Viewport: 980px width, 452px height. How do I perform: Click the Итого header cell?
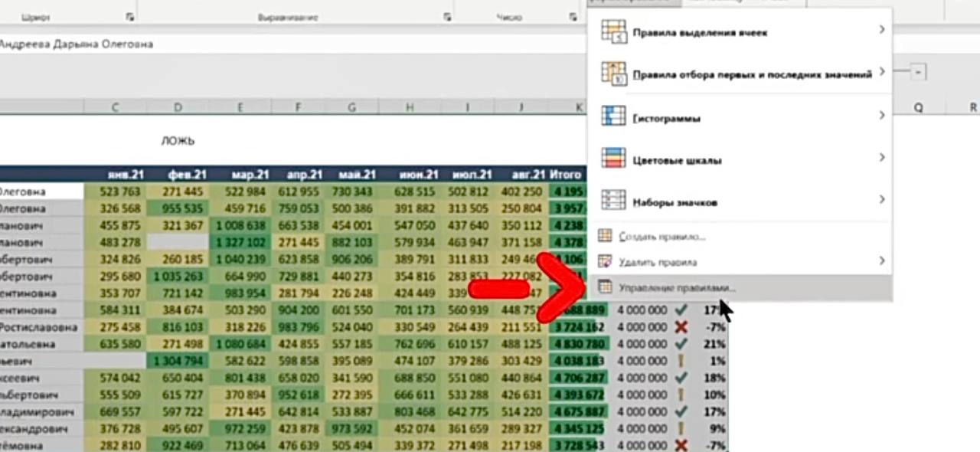coord(567,175)
